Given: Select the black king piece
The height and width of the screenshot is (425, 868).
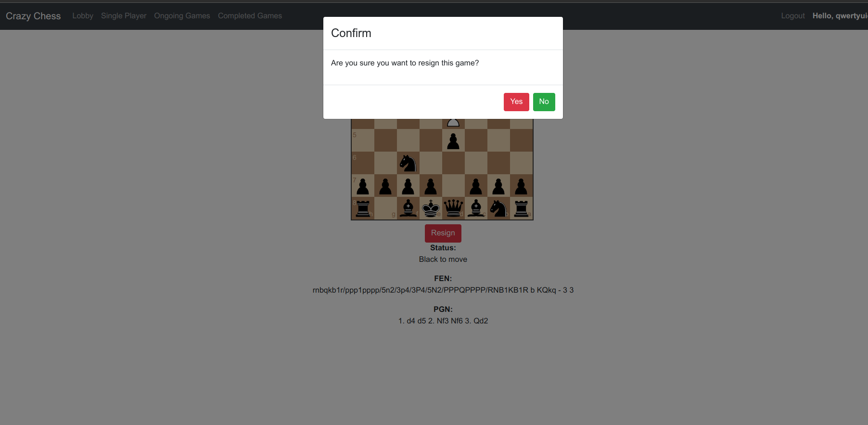Looking at the screenshot, I should [431, 208].
